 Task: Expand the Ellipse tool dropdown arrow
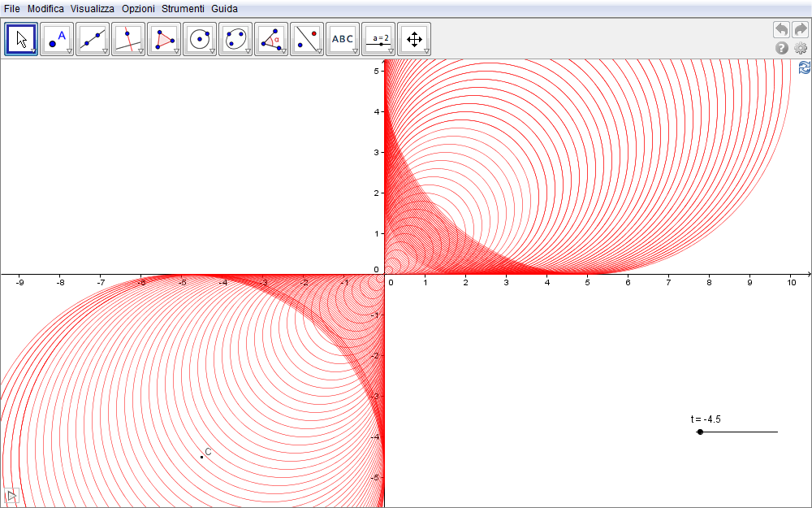point(248,51)
